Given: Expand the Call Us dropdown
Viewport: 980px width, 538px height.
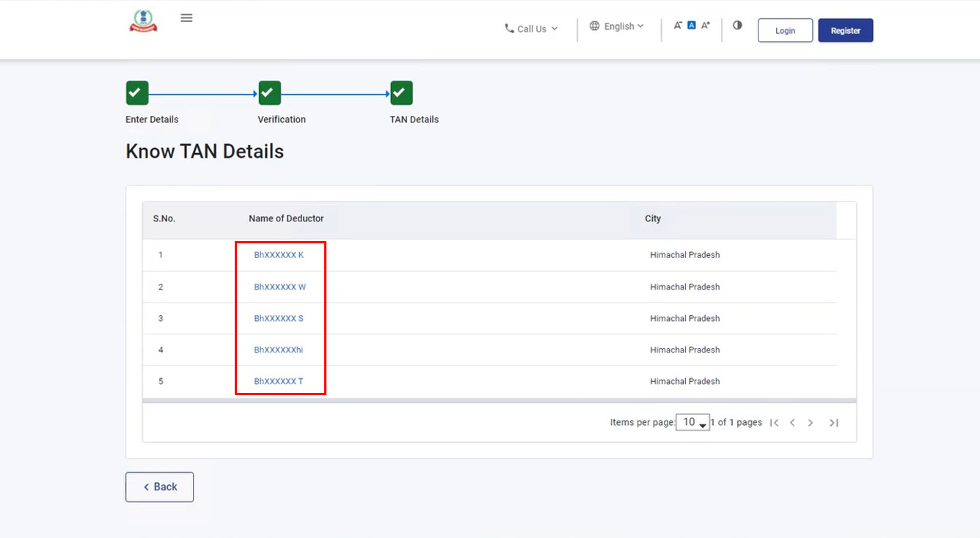Looking at the screenshot, I should coord(531,29).
